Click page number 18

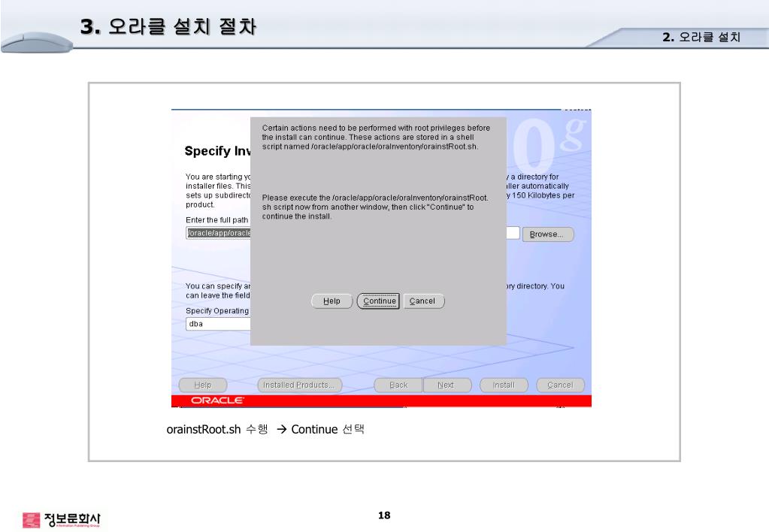coord(385,515)
